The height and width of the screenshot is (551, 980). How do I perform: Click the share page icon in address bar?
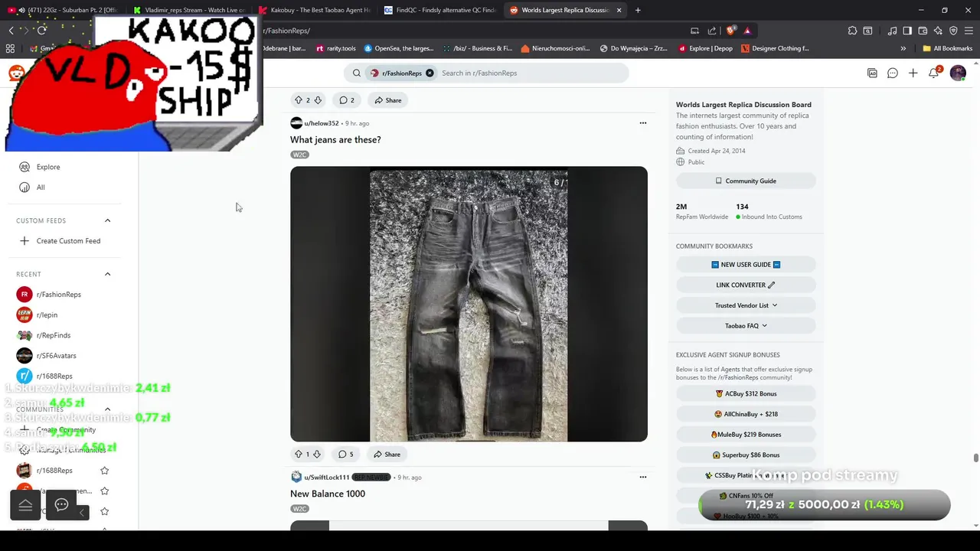[712, 31]
